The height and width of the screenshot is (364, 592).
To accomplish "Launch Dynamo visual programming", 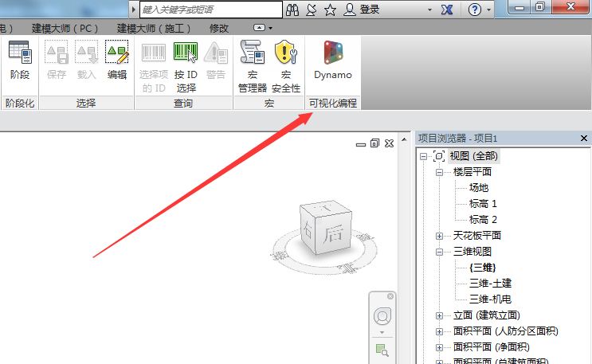I will 332,61.
